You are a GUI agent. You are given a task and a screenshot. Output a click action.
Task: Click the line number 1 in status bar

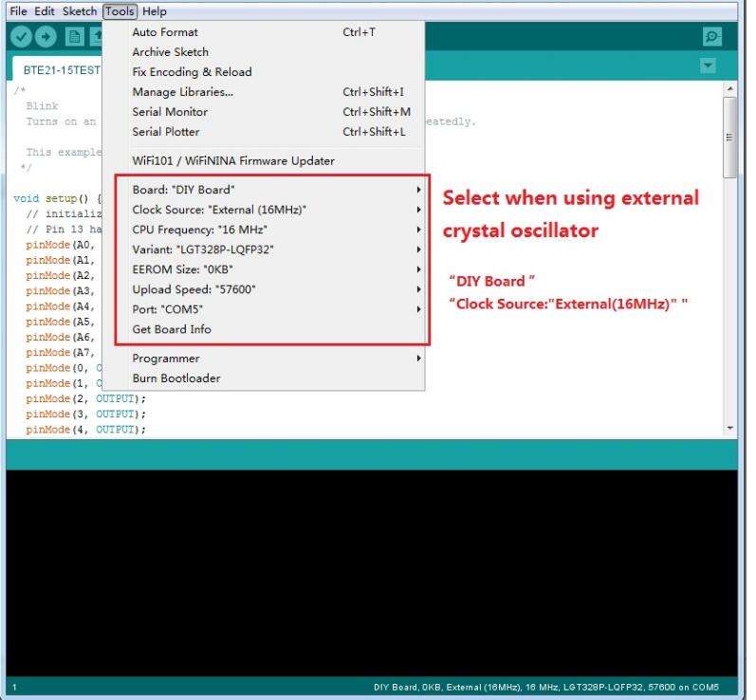click(x=14, y=687)
